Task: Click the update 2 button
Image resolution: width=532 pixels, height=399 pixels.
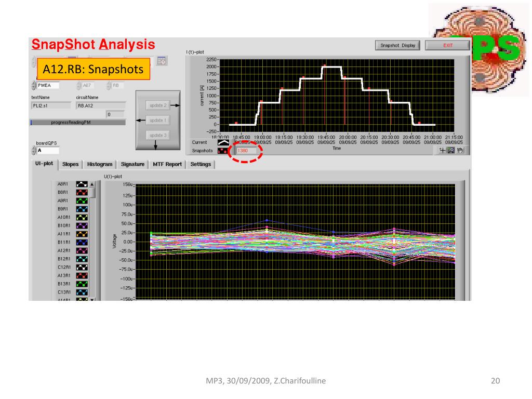Action: point(158,105)
